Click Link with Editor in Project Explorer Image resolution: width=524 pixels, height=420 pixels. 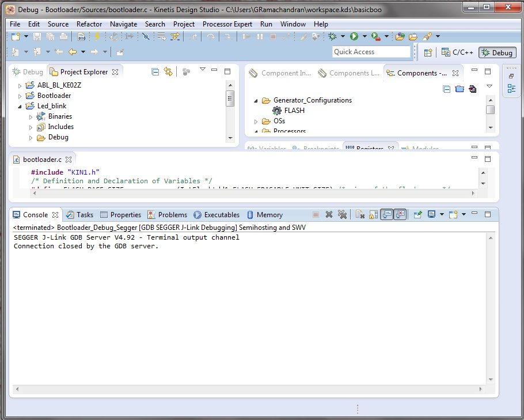coord(168,71)
